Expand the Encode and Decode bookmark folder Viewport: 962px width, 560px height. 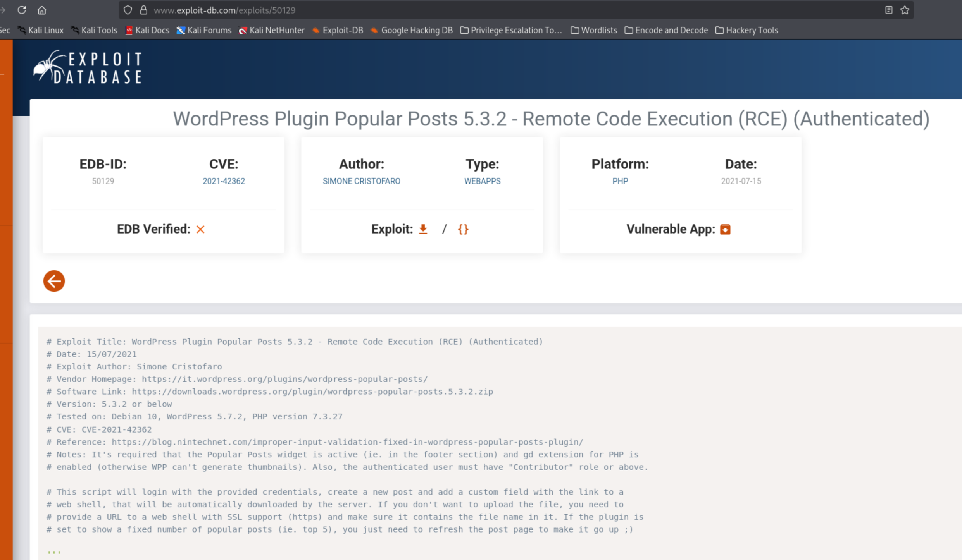point(666,30)
